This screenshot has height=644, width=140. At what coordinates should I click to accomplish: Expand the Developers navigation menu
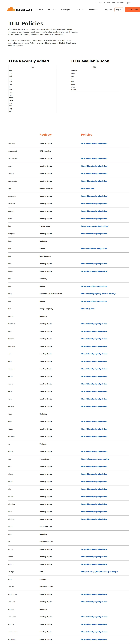click(x=66, y=10)
